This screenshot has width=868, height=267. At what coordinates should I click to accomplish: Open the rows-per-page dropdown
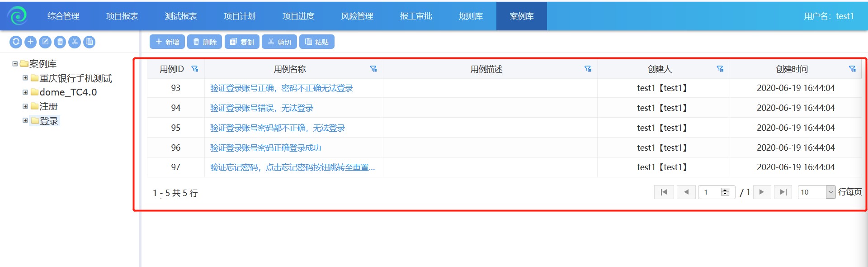[x=830, y=192]
